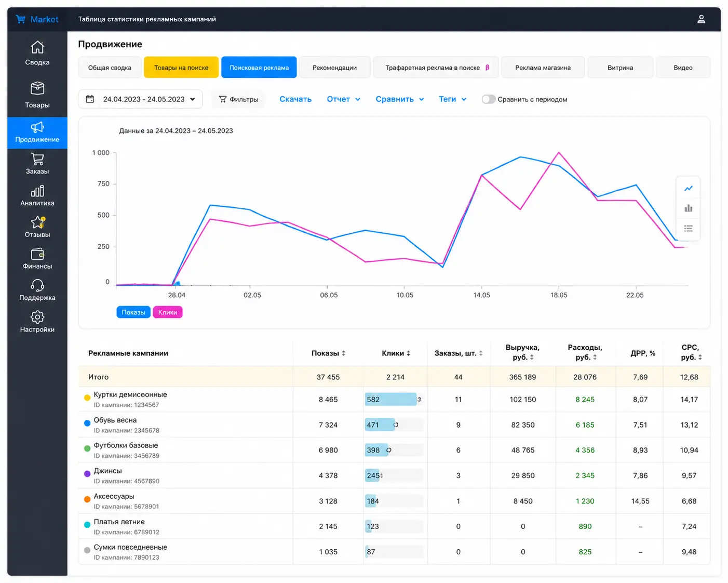
Task: Sort by Выручка, руб. arrows
Action: (x=532, y=357)
